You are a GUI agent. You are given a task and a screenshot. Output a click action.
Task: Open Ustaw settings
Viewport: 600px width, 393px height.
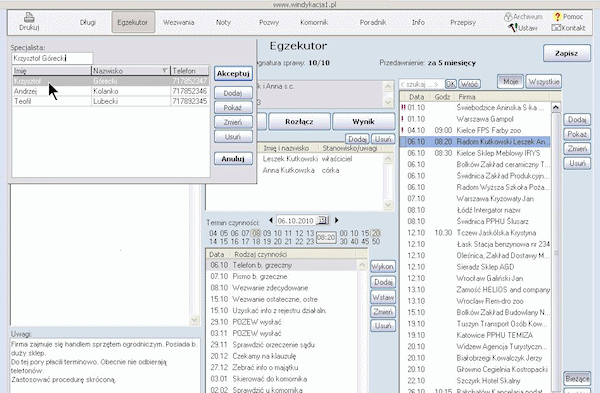click(x=523, y=28)
